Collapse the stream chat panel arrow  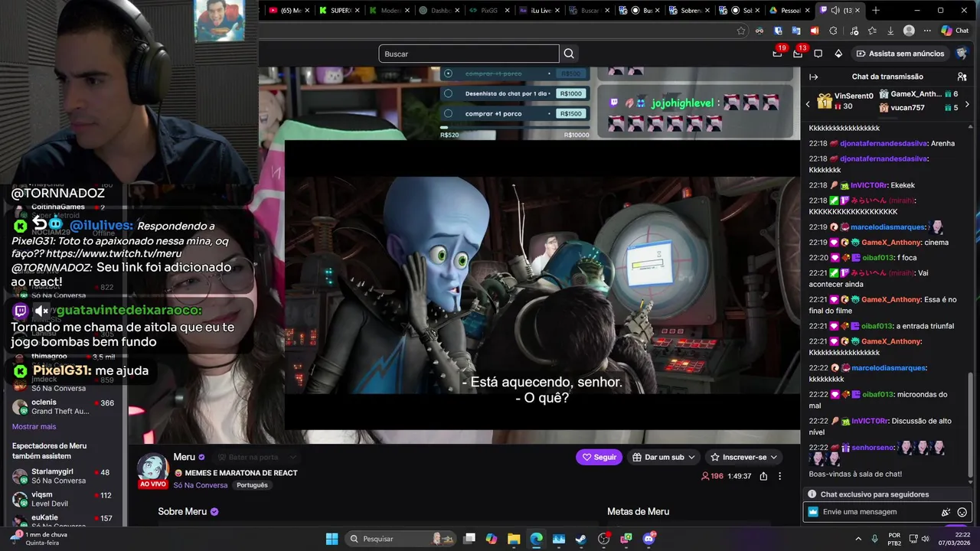pyautogui.click(x=814, y=77)
